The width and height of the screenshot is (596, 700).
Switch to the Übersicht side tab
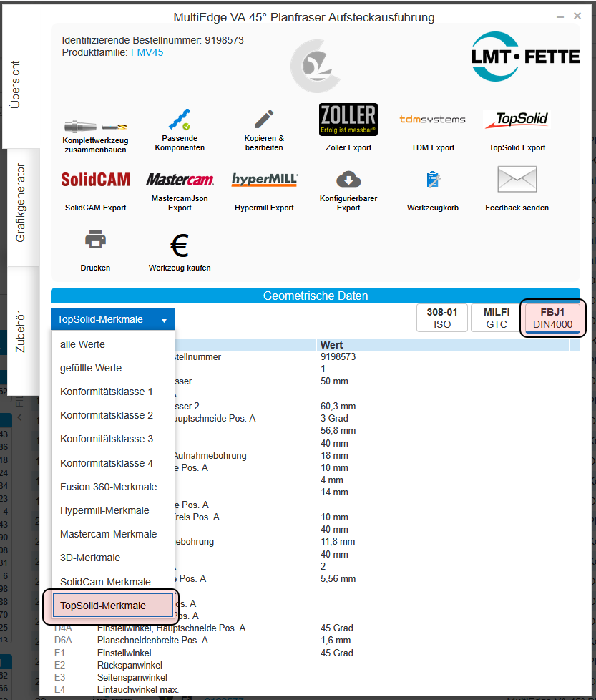click(x=15, y=85)
